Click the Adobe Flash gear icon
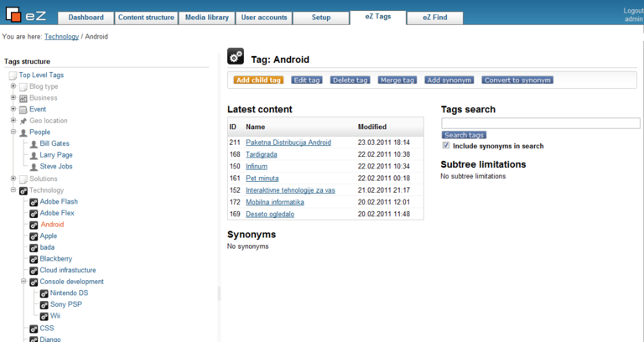Viewport: 644px width, 342px height. tap(34, 202)
